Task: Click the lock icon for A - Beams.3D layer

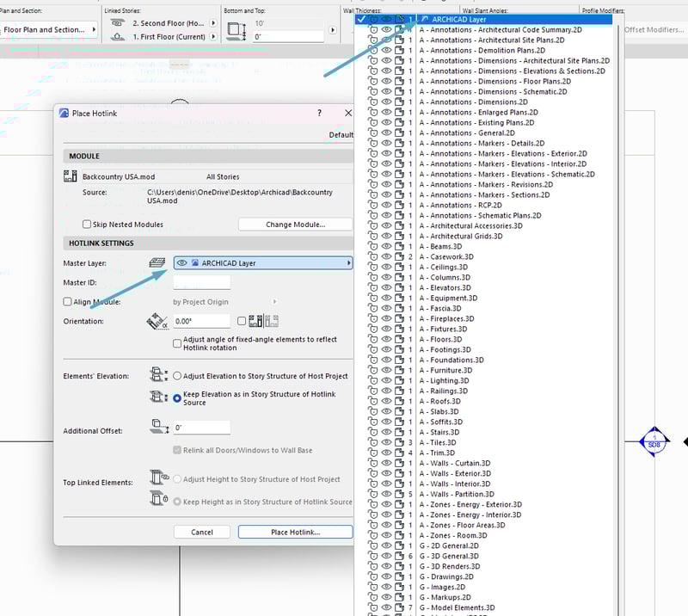Action: 373,247
